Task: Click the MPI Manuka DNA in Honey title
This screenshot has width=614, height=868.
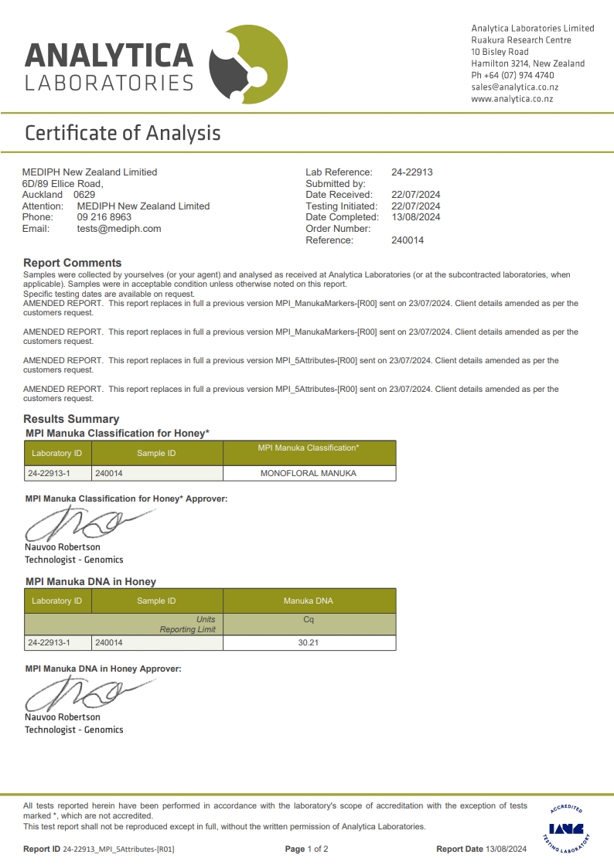Action: tap(90, 582)
